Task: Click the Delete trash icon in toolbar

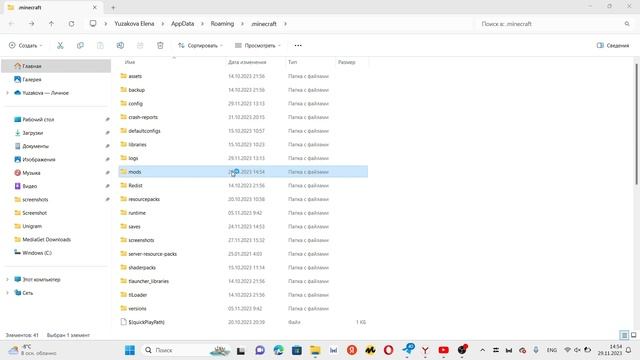Action: tap(160, 45)
